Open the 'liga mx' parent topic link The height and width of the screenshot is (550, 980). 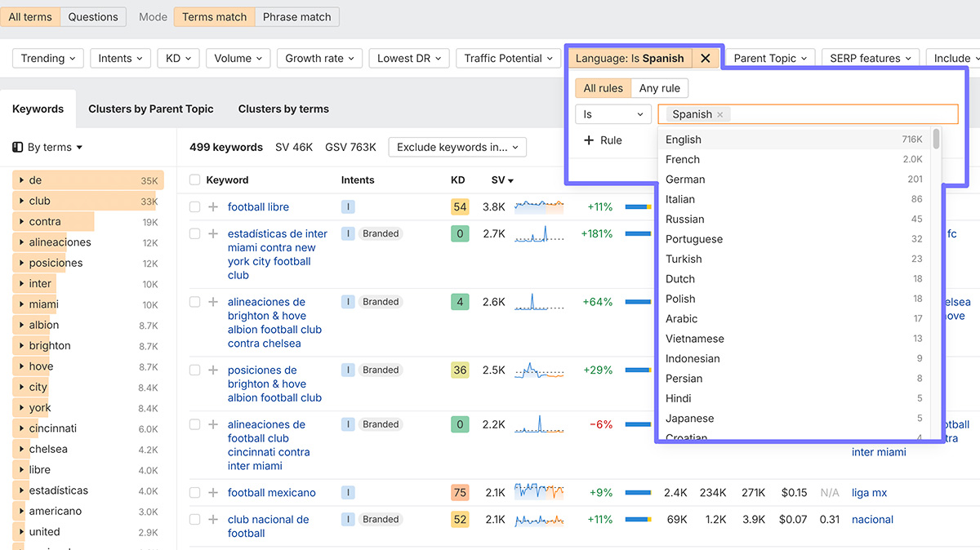(x=870, y=493)
